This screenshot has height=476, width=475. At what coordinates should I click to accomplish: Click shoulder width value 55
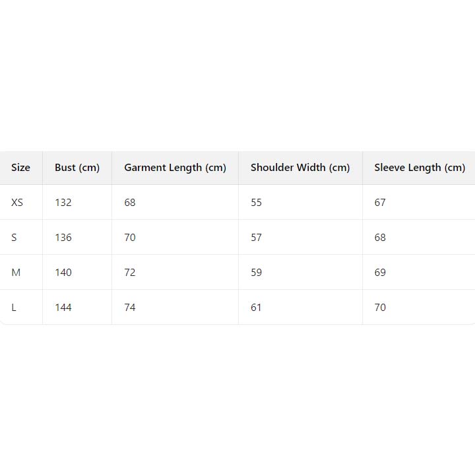pos(257,203)
